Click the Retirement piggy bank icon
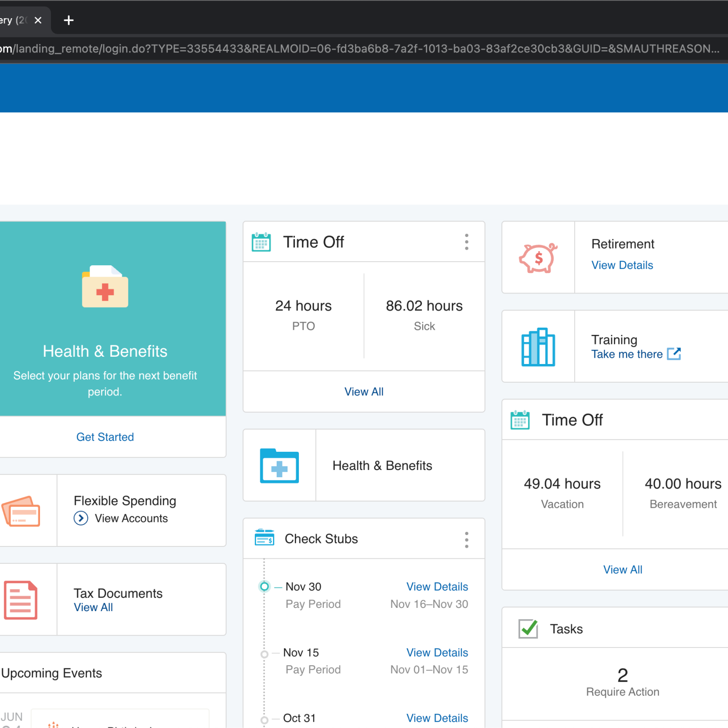 [x=538, y=258]
